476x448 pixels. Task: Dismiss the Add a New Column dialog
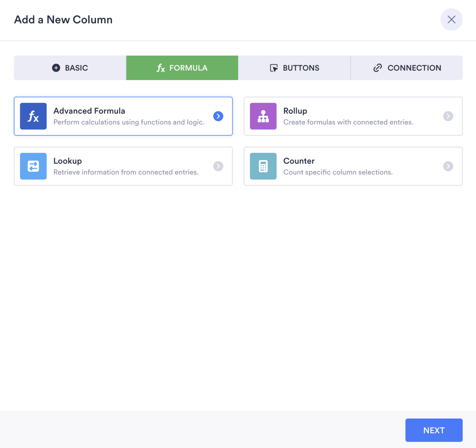click(452, 20)
